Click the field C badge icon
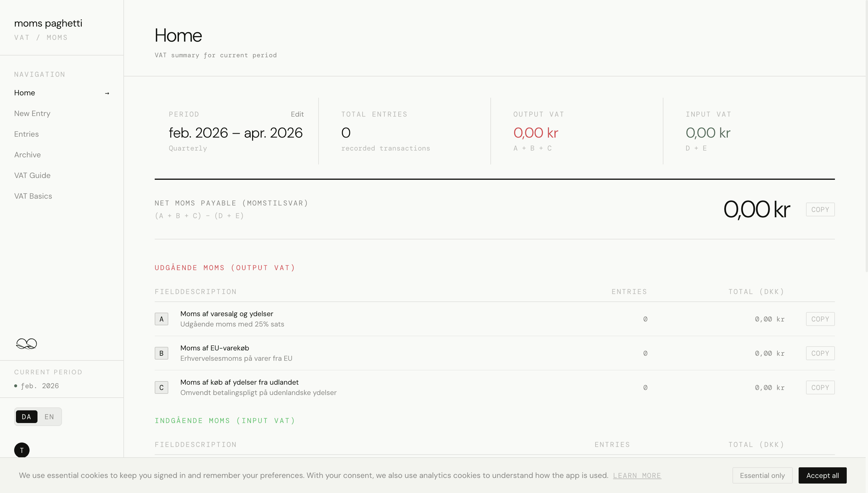 (161, 387)
